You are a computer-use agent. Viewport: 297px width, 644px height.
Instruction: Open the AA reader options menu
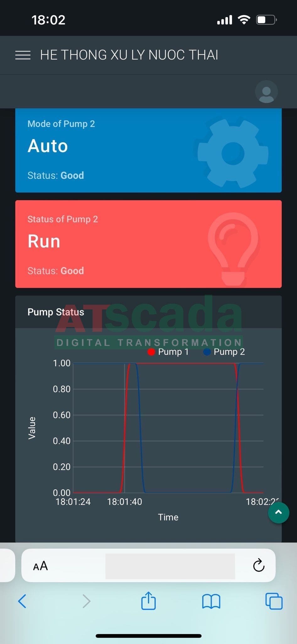[40, 566]
